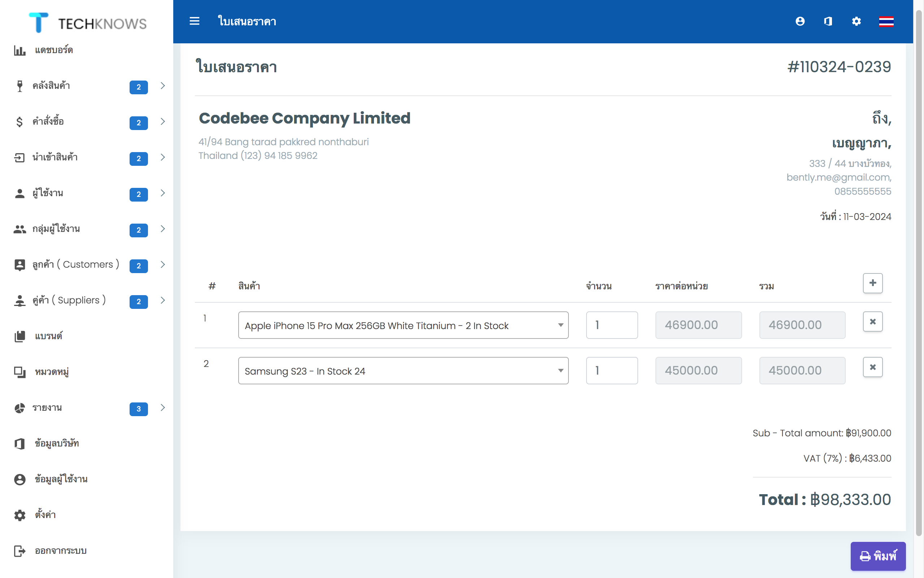The width and height of the screenshot is (924, 578).
Task: Click the category หมวดหมู่ icon
Action: point(19,372)
